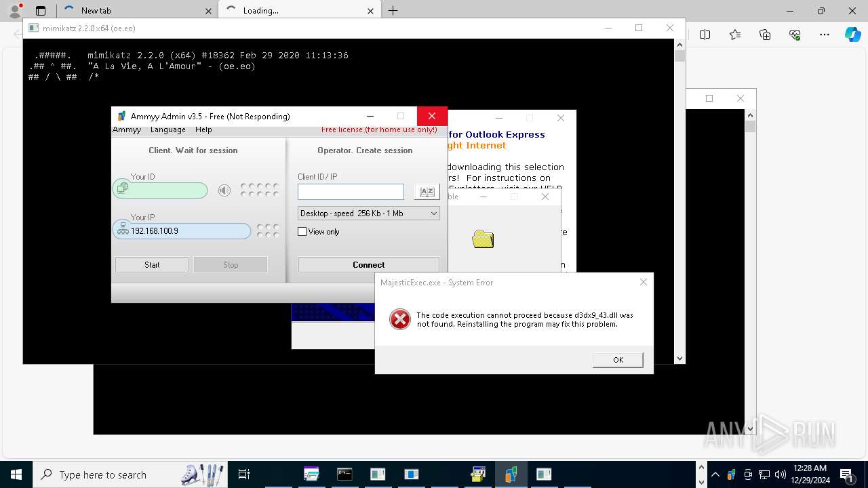Open the Edge Browser essentials icon
The image size is (868, 488).
click(x=795, y=35)
